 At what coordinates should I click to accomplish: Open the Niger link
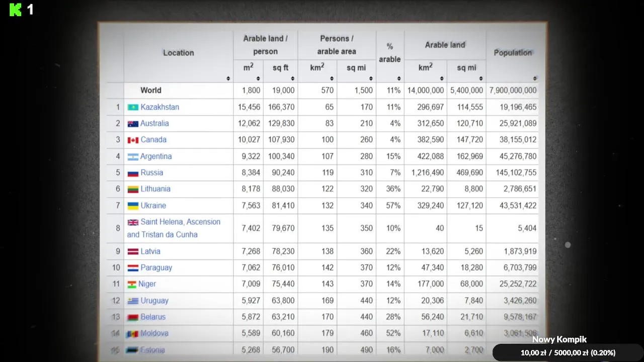click(x=147, y=284)
